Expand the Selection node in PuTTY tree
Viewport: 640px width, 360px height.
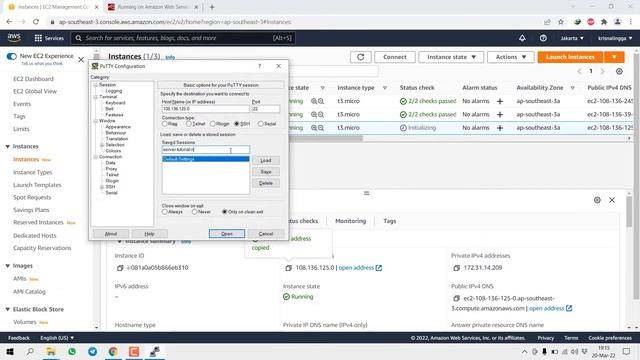click(x=102, y=145)
